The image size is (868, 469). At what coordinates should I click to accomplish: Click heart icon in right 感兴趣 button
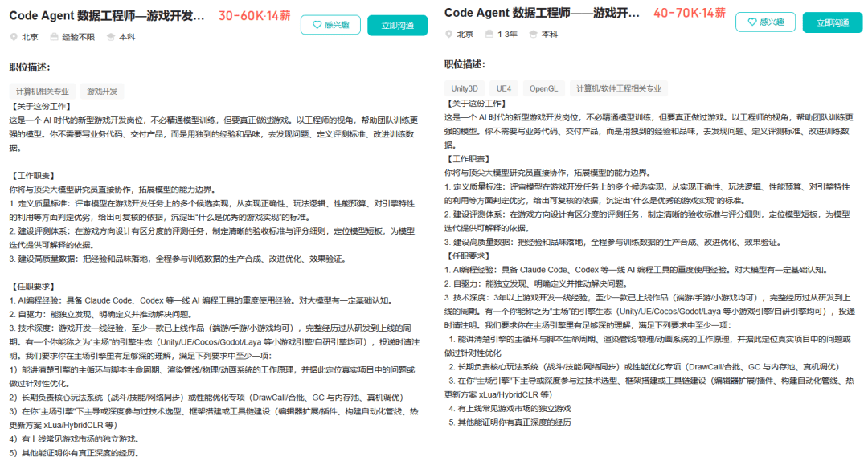(752, 22)
